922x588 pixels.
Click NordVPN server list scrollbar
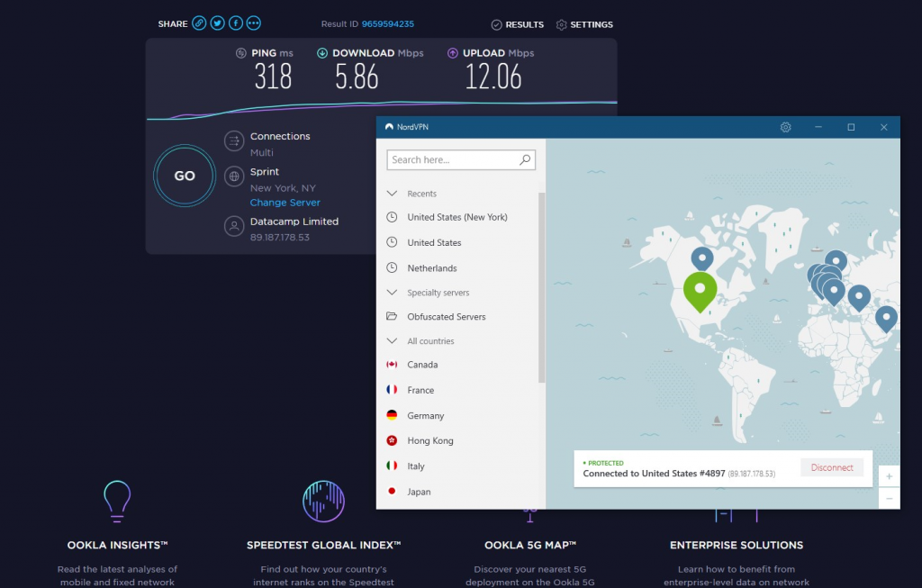[541, 287]
